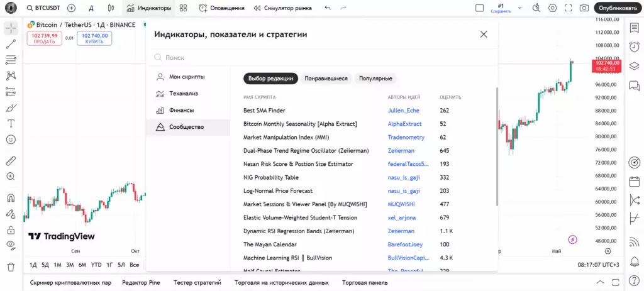Expand the layout #1 dropdown arrow
644x291 pixels.
pyautogui.click(x=519, y=8)
